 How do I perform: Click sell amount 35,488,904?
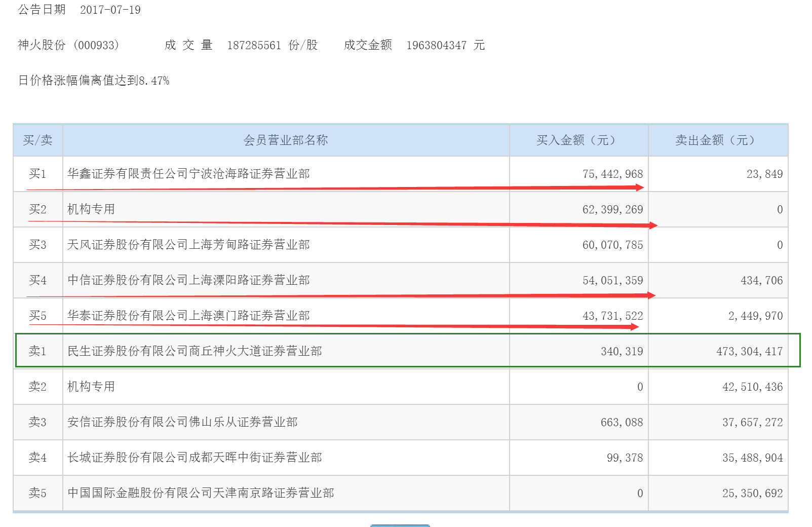pyautogui.click(x=752, y=458)
